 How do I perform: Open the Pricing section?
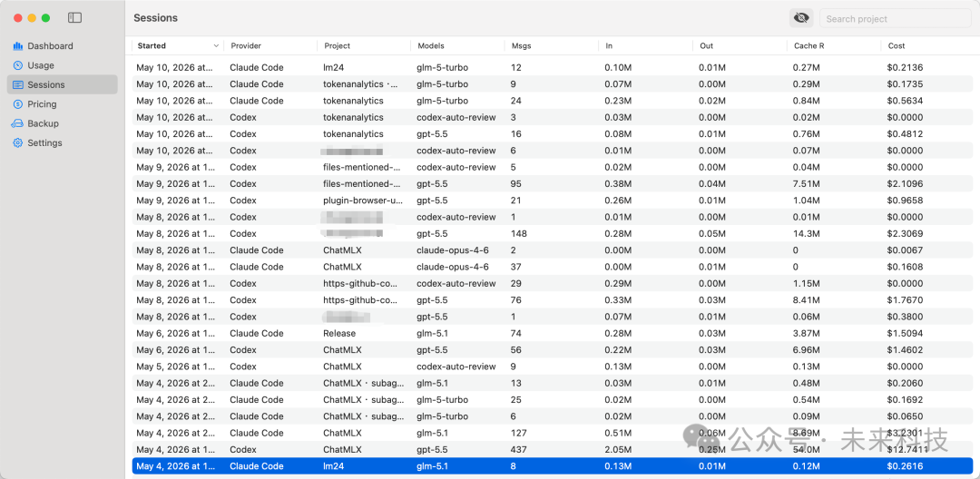click(42, 104)
